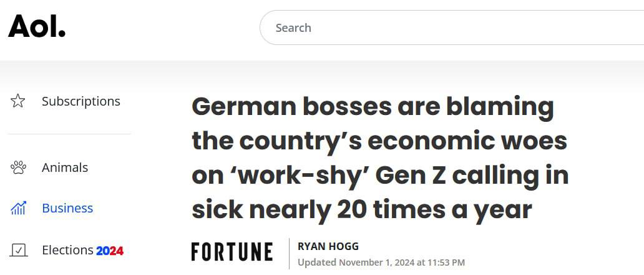Open the Subscriptions sidebar link
This screenshot has height=275, width=644.
pyautogui.click(x=80, y=101)
